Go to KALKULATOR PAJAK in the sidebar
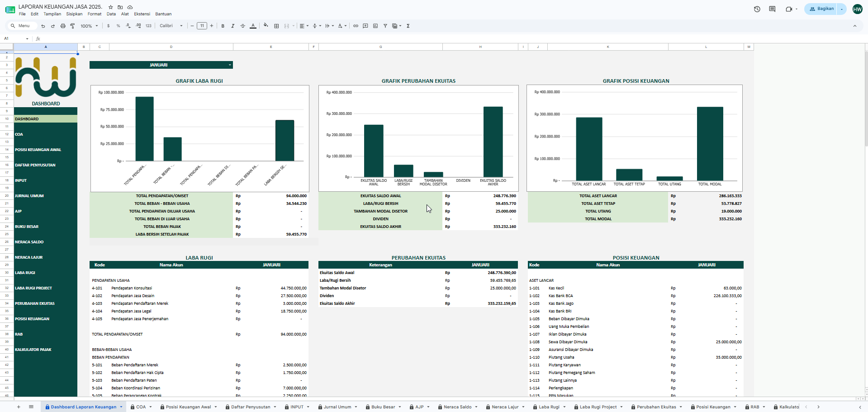Screen dimensions: 868x412 33,350
